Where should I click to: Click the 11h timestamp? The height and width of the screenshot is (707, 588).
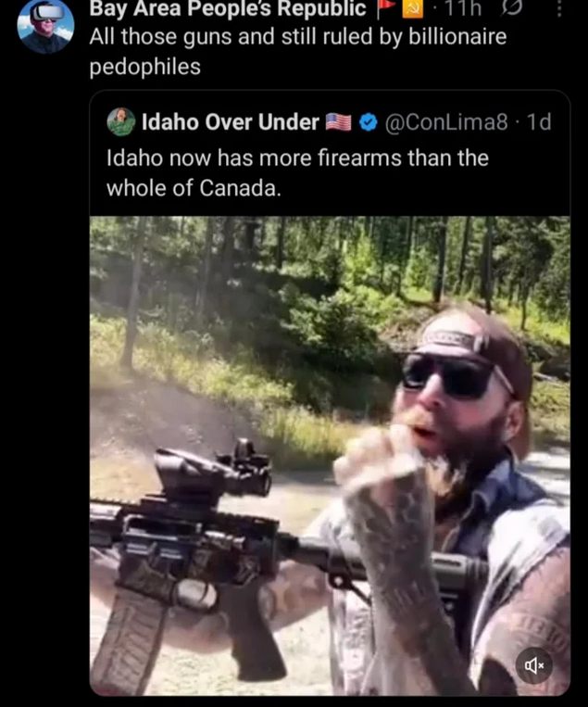463,8
